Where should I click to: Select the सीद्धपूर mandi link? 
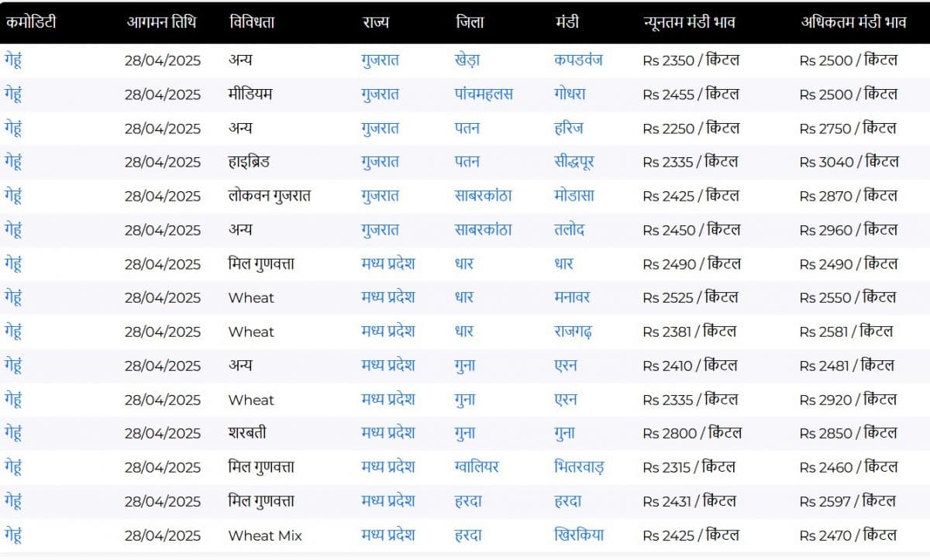tap(574, 162)
